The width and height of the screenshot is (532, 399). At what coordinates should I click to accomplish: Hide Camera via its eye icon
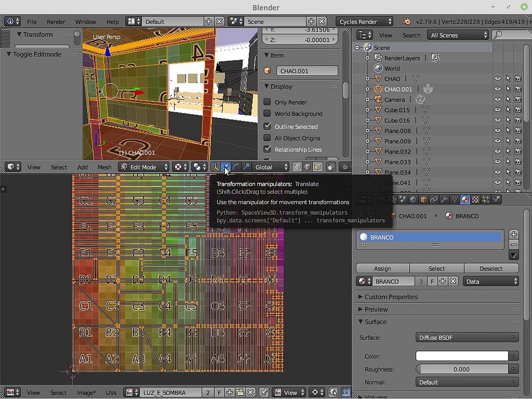[x=498, y=99]
